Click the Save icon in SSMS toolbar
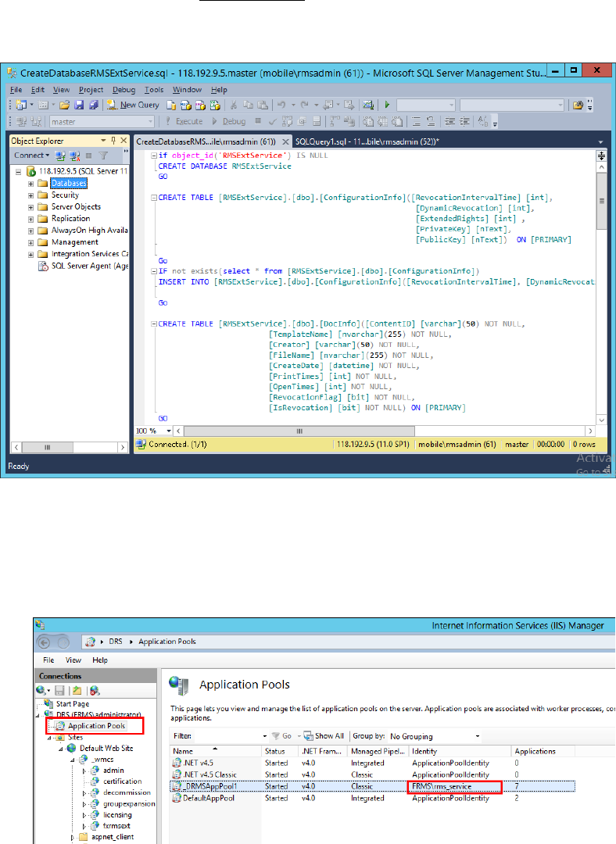This screenshot has width=616, height=844. coord(81,105)
